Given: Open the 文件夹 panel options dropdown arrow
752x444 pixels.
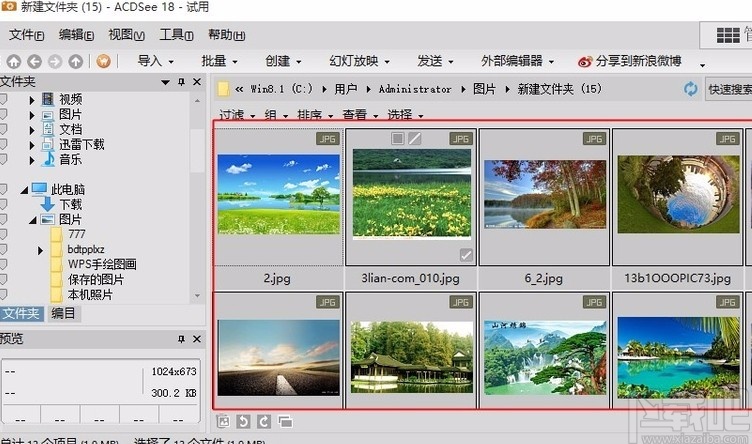Looking at the screenshot, I should pyautogui.click(x=165, y=82).
